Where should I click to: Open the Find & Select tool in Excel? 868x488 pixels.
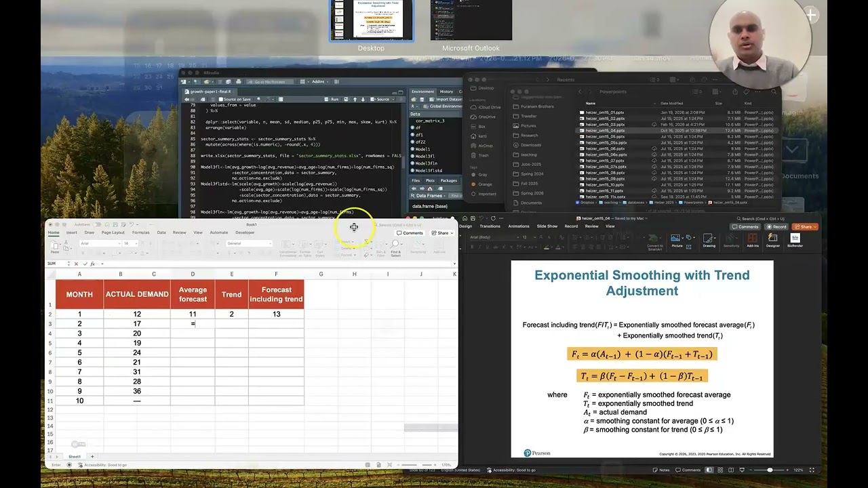tap(395, 248)
